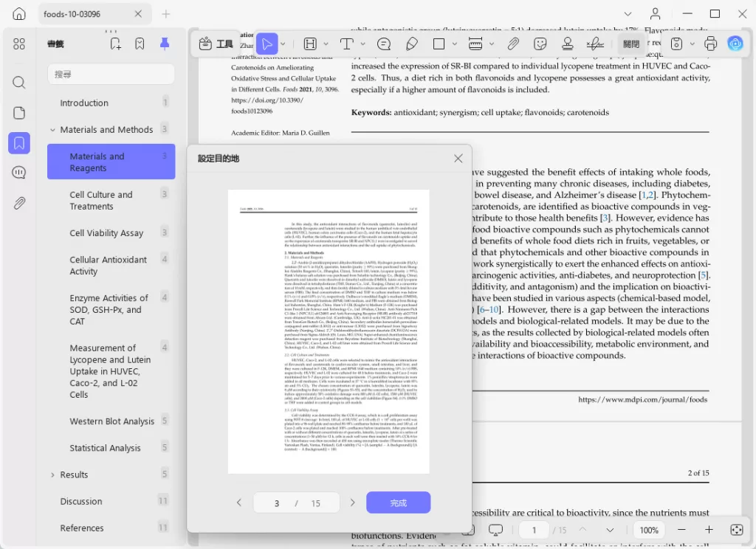This screenshot has height=549, width=756.
Task: Collapse the Materials and Methods bookmark
Action: (x=52, y=130)
